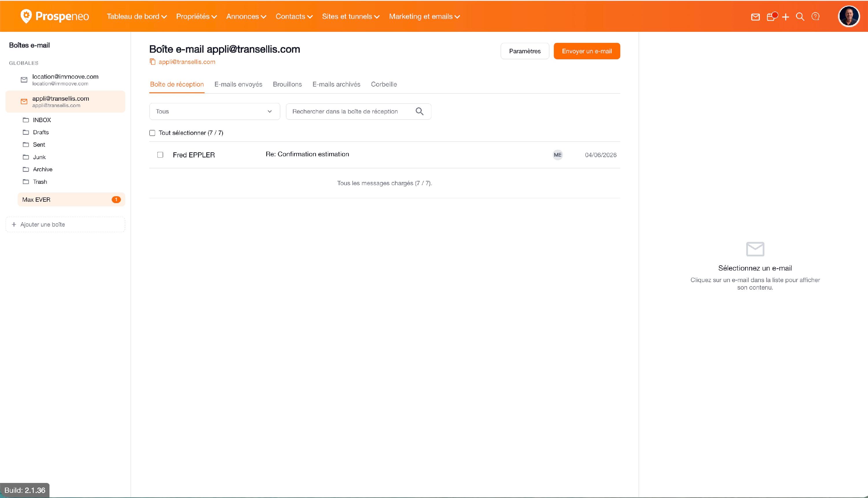Check the Tout sélectionner checkbox
Image resolution: width=868 pixels, height=498 pixels.
point(152,133)
